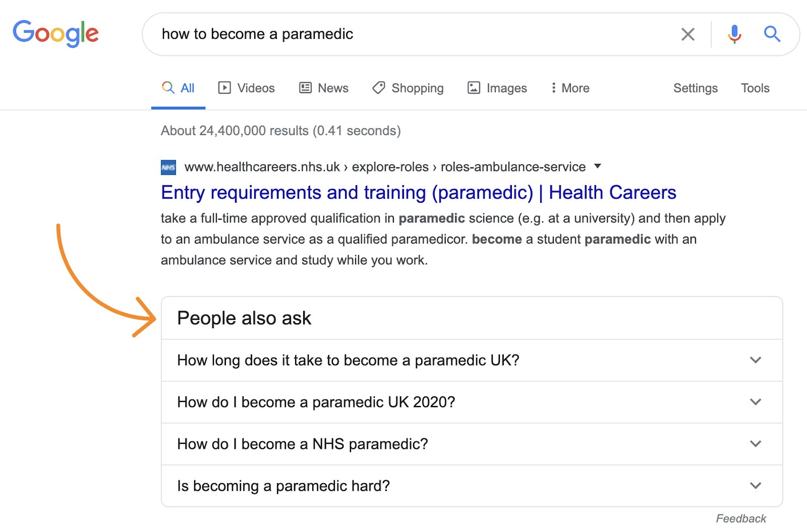Open the result URL dropdown arrow

[x=597, y=167]
